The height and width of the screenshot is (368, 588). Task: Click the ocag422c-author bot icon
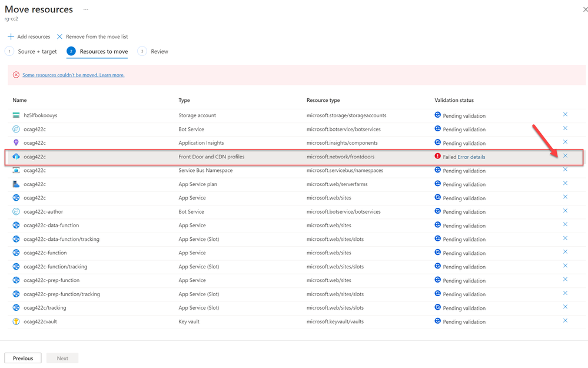click(16, 211)
